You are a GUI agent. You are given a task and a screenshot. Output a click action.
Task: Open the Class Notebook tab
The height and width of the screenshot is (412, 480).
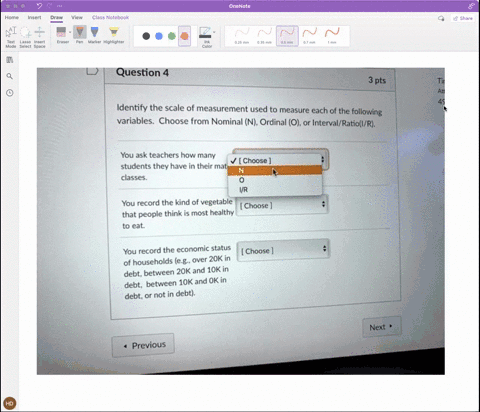[110, 17]
